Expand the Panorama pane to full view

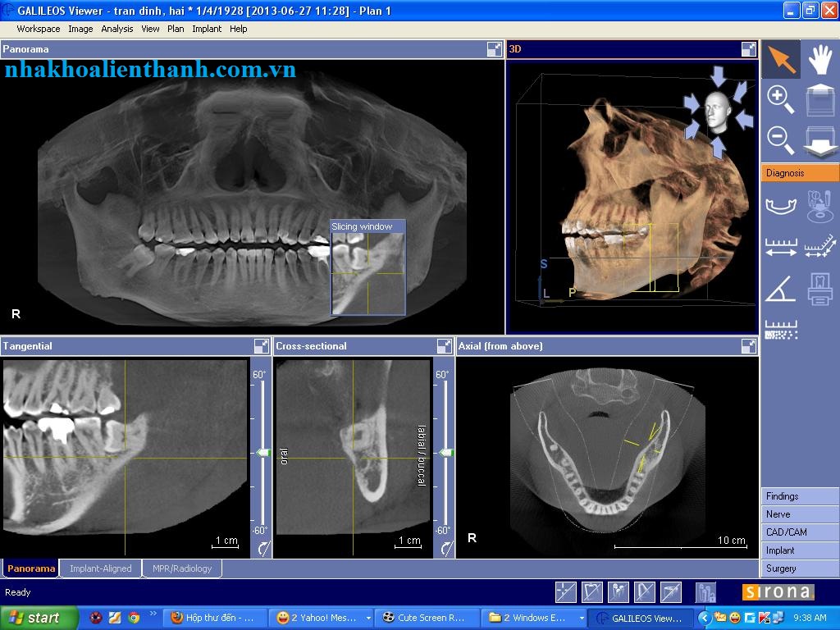click(495, 49)
